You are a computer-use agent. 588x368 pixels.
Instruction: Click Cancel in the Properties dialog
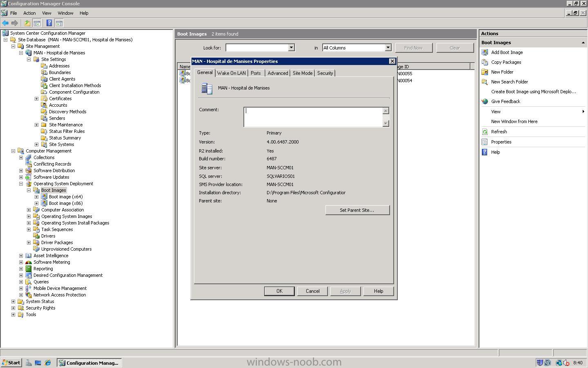313,291
